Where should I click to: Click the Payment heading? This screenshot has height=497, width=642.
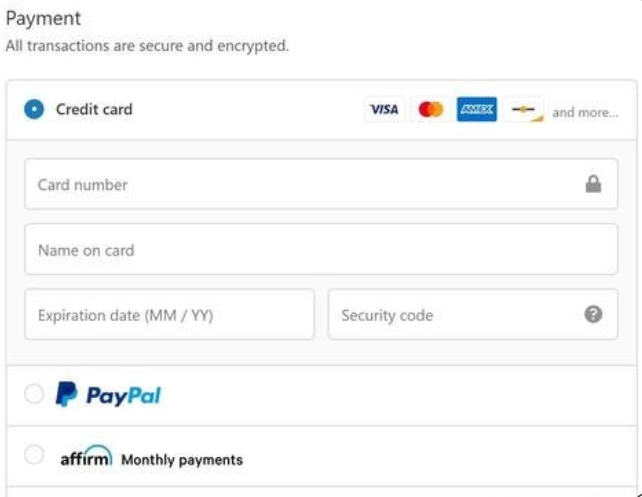coord(43,19)
